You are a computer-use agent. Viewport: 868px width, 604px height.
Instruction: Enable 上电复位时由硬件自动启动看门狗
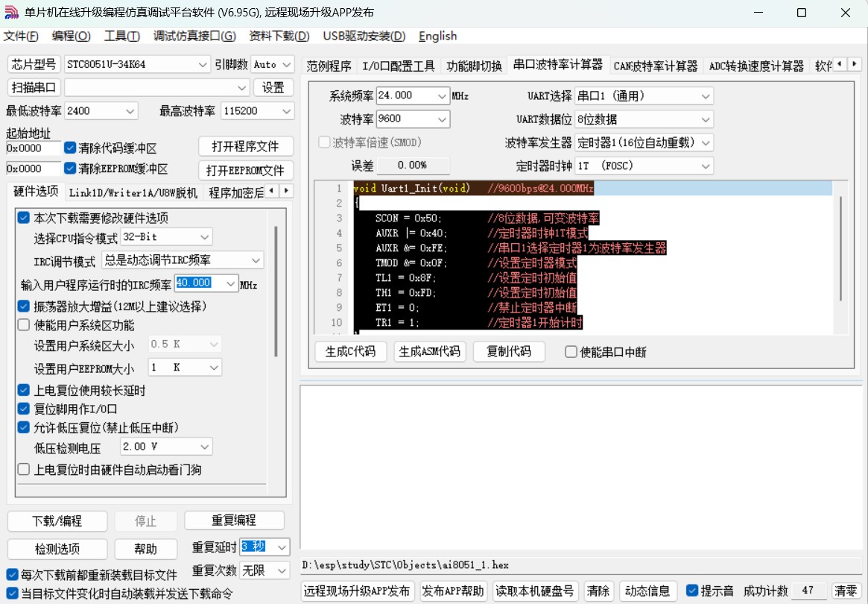click(24, 469)
